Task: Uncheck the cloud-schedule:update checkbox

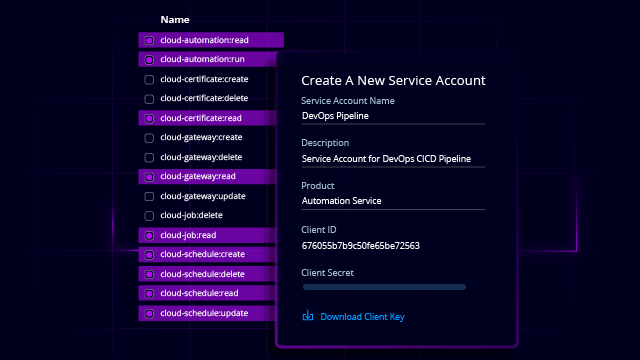Action: coord(149,313)
